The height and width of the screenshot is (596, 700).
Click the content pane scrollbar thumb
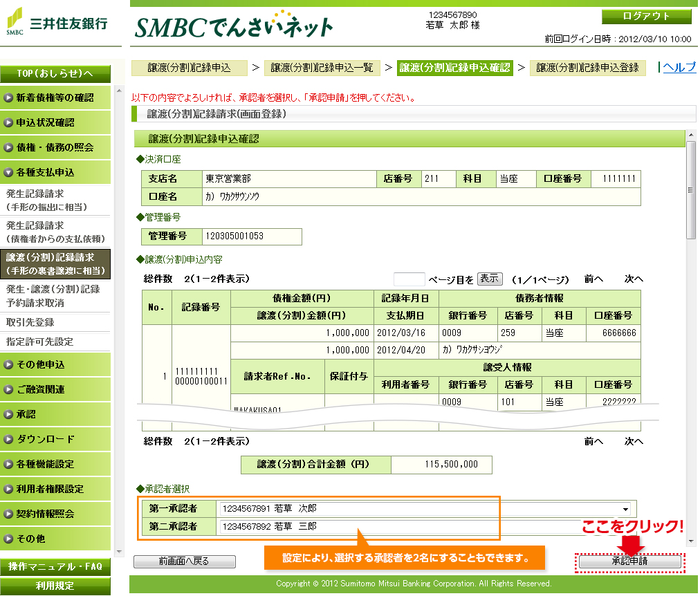pyautogui.click(x=690, y=191)
